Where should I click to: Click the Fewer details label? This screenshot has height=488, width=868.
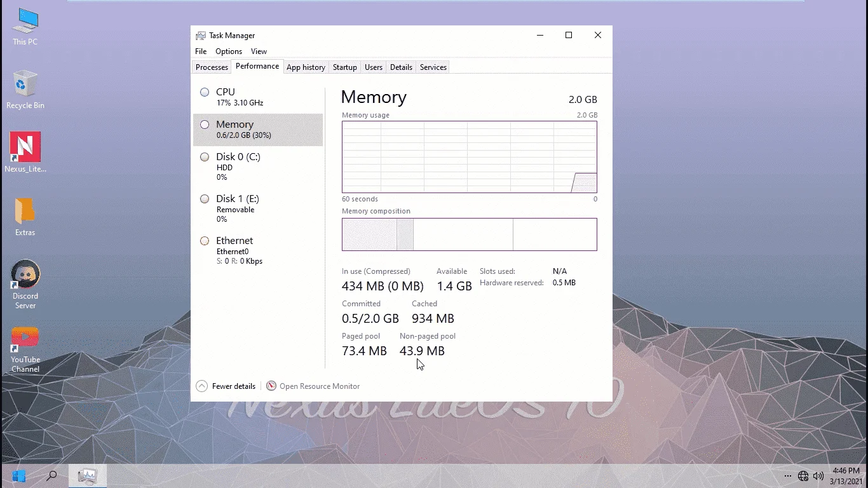(x=234, y=386)
